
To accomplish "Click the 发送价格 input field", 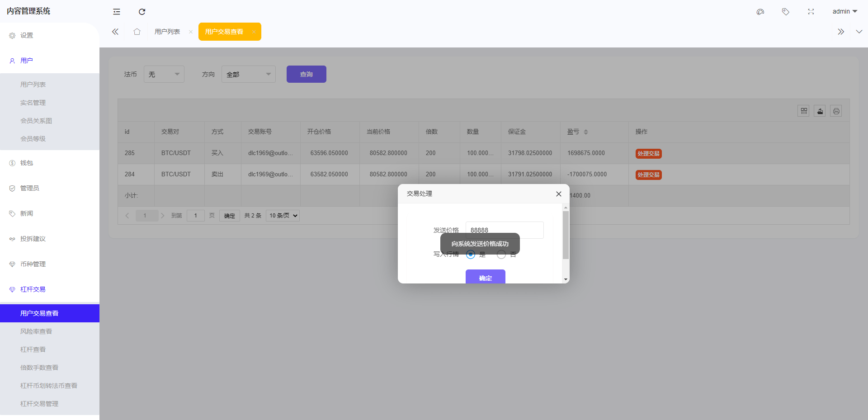I will point(504,230).
